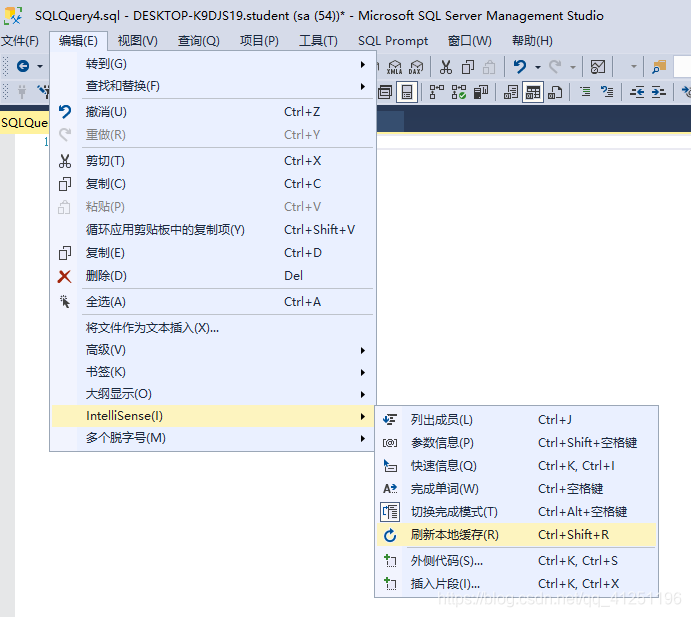The height and width of the screenshot is (617, 691).
Task: Toggle the highlighted query options toolbar icon
Action: [407, 92]
